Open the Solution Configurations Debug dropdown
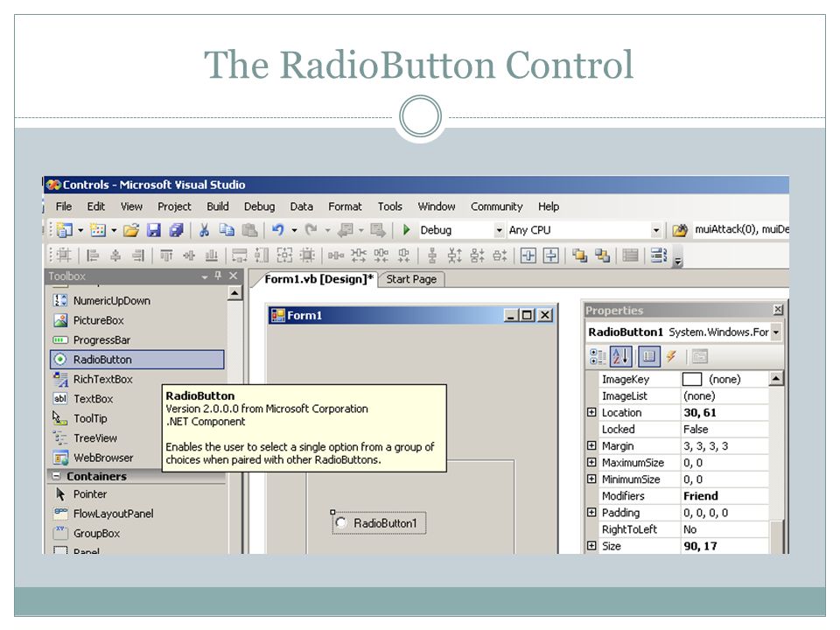This screenshot has width=840, height=630. [499, 230]
